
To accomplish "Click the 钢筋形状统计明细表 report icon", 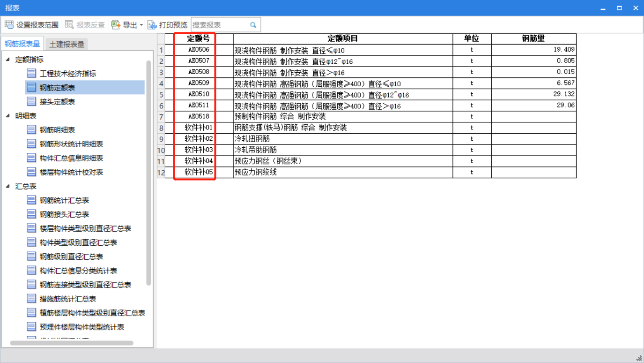I will [31, 144].
